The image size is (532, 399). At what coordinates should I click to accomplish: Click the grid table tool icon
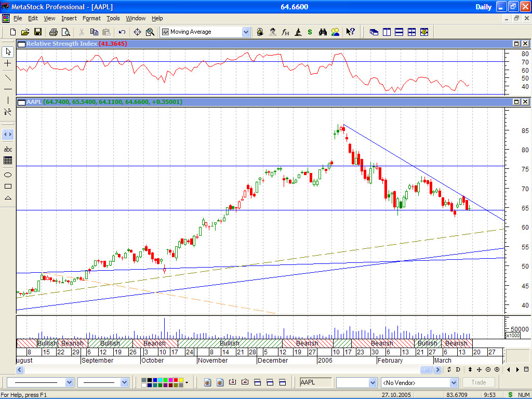coord(8,161)
